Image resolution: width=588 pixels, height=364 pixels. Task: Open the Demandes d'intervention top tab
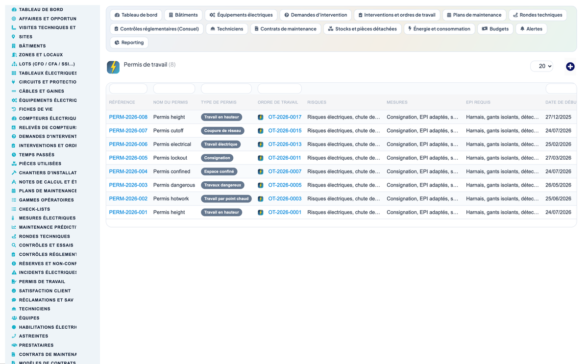click(x=316, y=15)
